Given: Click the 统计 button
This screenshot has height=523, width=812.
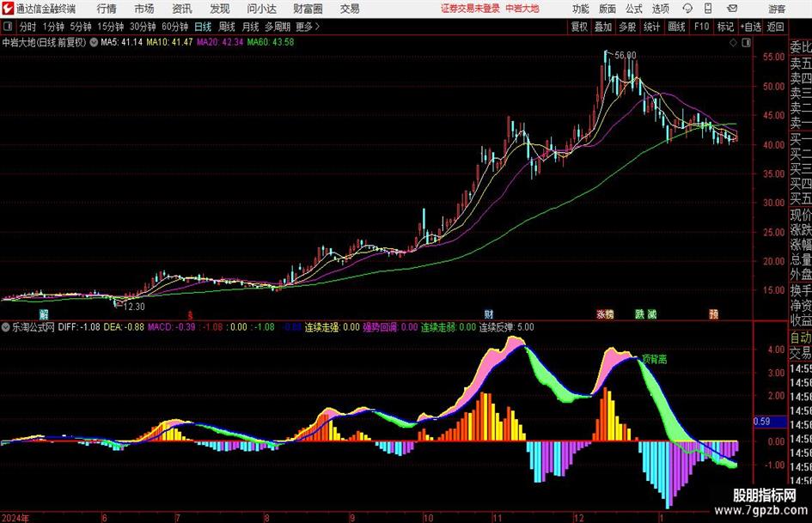Looking at the screenshot, I should tap(651, 27).
